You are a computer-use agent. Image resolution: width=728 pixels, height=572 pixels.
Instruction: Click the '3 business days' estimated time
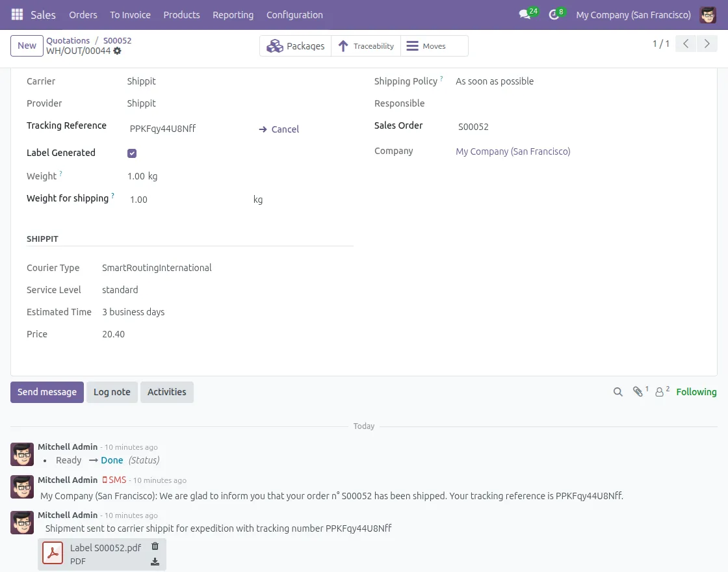(133, 312)
